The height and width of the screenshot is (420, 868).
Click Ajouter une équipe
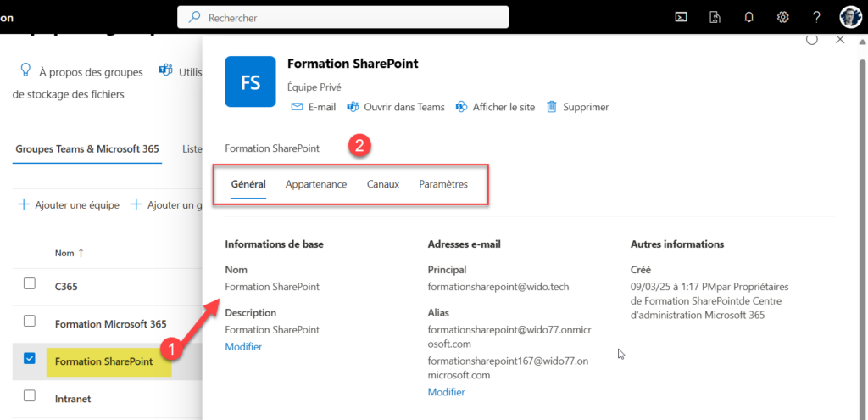69,205
